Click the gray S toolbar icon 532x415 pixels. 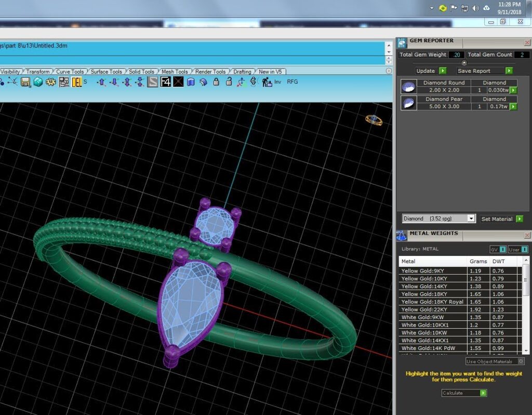[153, 82]
